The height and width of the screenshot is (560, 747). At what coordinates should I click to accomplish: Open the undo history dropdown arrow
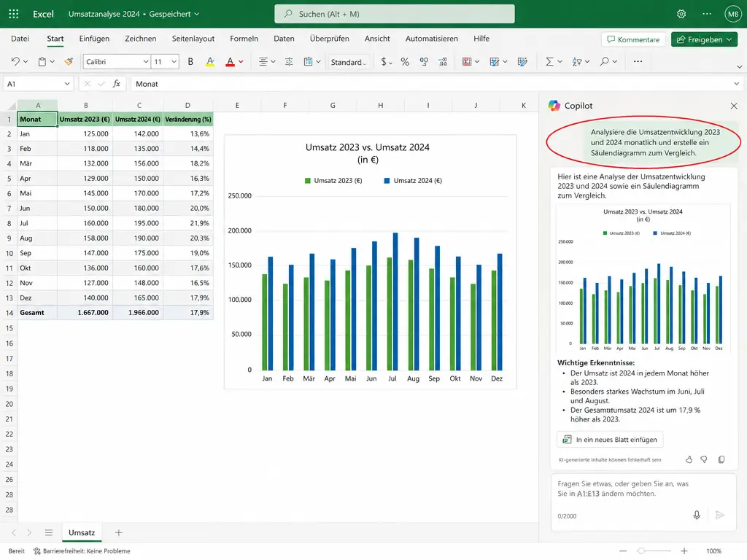pos(26,61)
